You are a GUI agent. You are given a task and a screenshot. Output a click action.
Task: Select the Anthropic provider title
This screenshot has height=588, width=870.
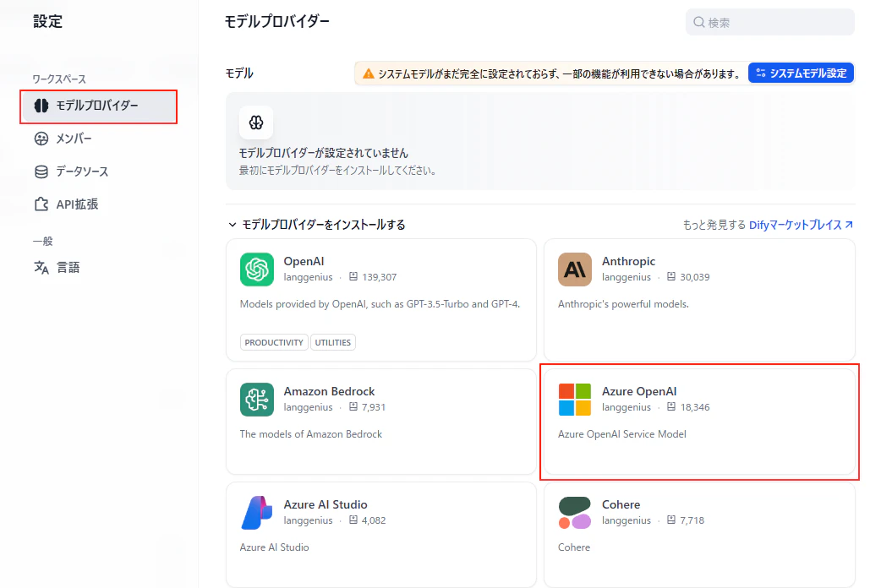[629, 261]
